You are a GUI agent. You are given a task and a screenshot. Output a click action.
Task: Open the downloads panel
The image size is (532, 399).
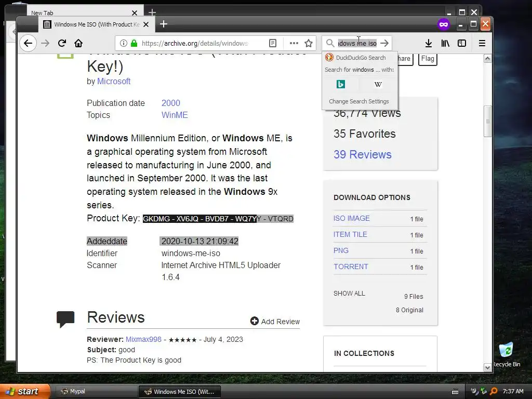tap(429, 43)
